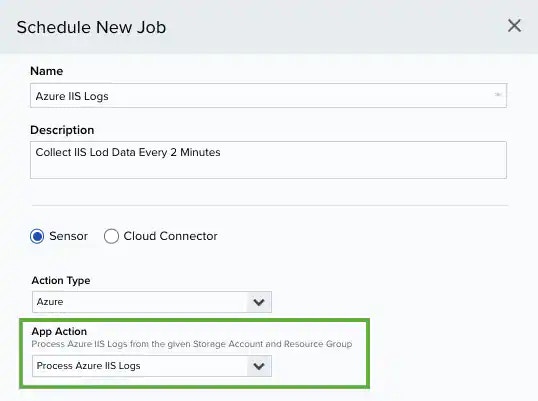538x401 pixels.
Task: Click the Description field label
Action: 62,130
